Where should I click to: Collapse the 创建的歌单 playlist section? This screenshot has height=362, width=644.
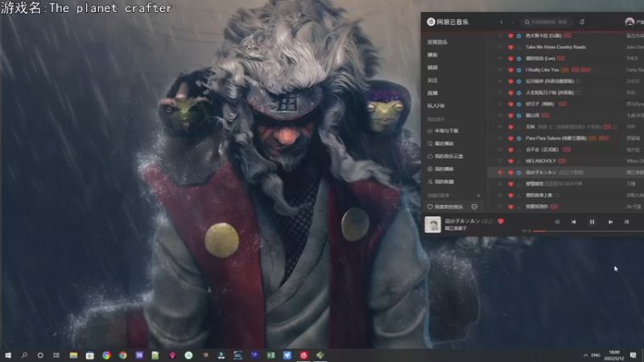(440, 195)
